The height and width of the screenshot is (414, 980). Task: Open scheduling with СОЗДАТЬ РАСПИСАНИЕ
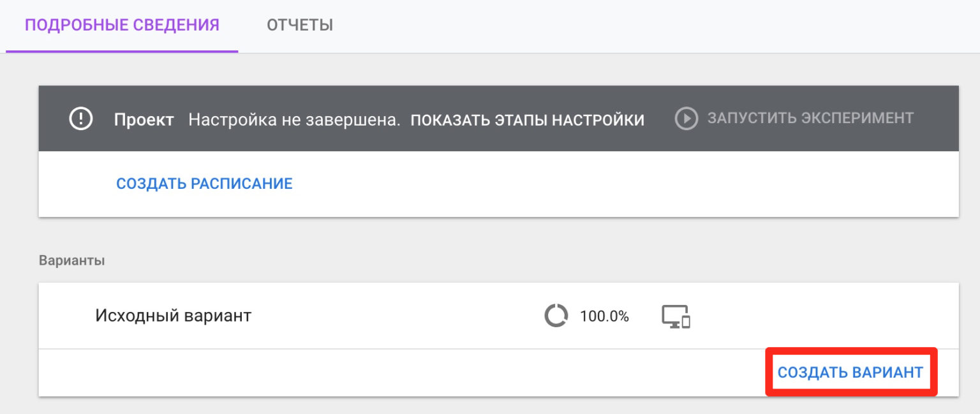[x=204, y=183]
